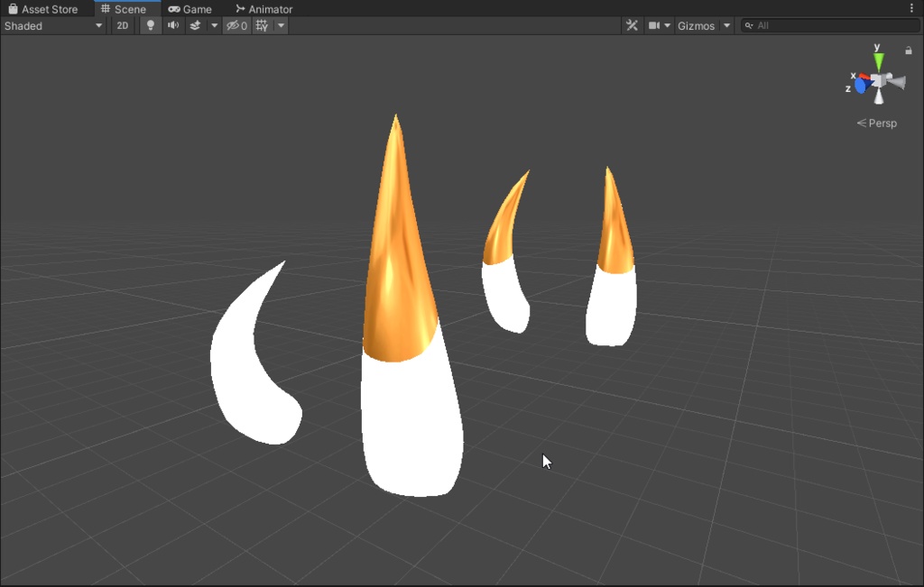Screen dimensions: 924x587
Task: Expand the effects dropdown arrow
Action: pos(214,25)
